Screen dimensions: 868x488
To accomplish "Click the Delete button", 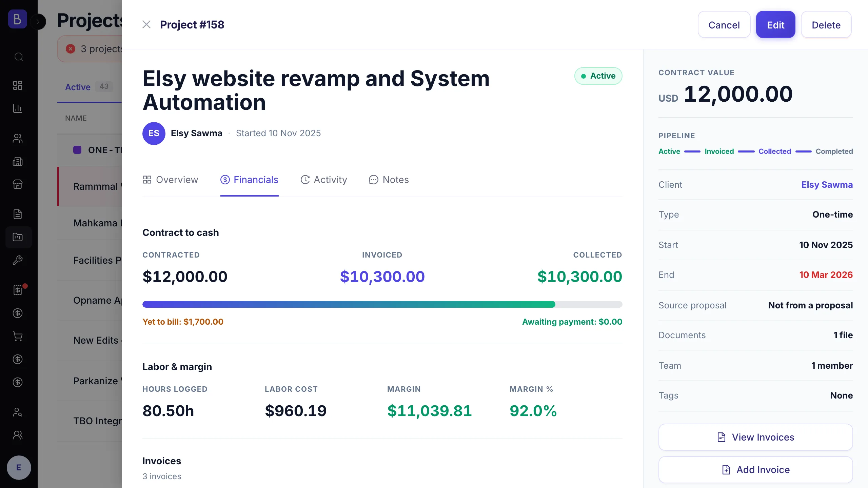I will click(826, 25).
